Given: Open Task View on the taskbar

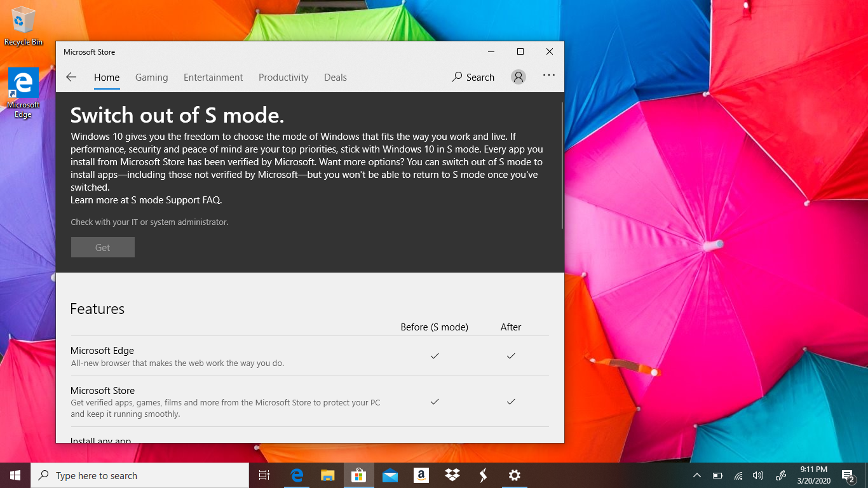Looking at the screenshot, I should pos(264,475).
